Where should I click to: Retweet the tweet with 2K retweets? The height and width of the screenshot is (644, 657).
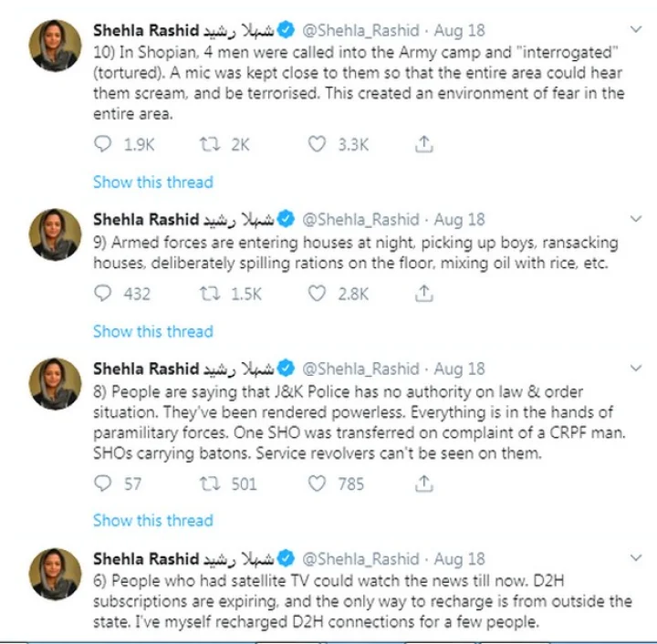(210, 144)
